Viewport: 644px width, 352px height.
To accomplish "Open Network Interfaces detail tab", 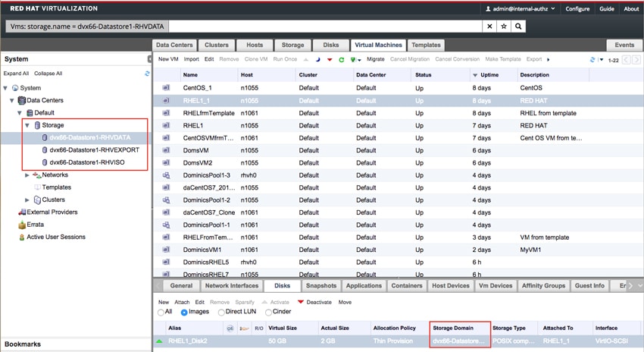I will click(x=232, y=286).
